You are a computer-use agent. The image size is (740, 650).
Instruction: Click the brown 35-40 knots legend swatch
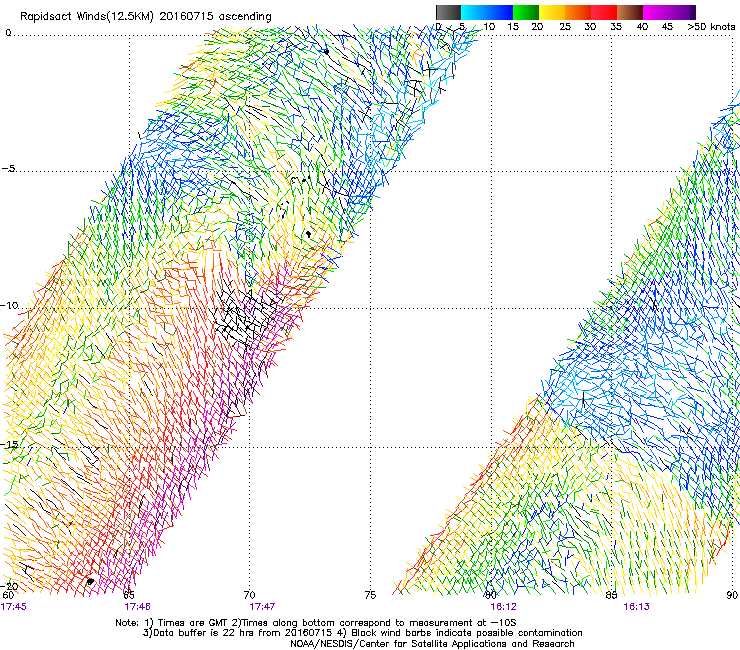(x=630, y=12)
